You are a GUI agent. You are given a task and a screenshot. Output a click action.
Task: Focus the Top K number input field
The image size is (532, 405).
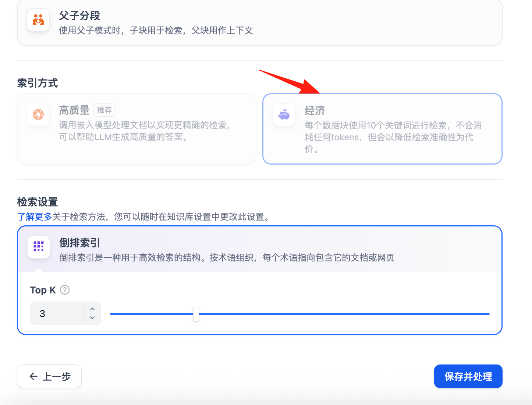57,314
